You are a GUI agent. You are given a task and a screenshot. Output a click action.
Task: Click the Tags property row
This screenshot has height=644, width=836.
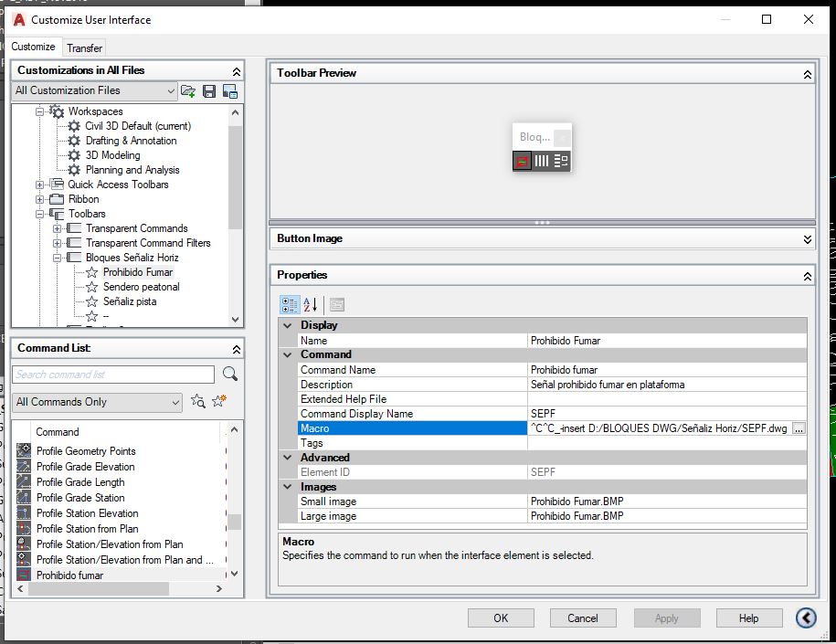click(553, 443)
